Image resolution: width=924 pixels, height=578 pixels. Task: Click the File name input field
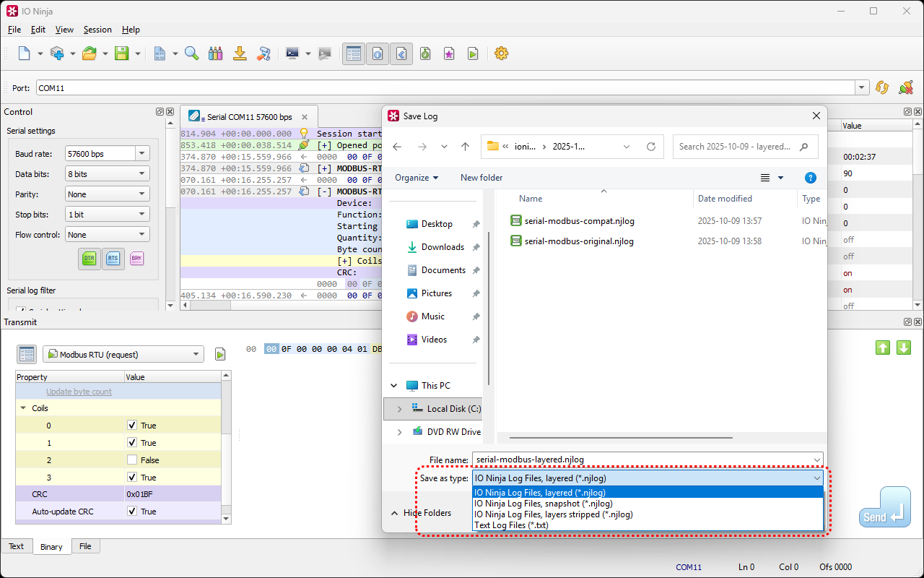(642, 460)
